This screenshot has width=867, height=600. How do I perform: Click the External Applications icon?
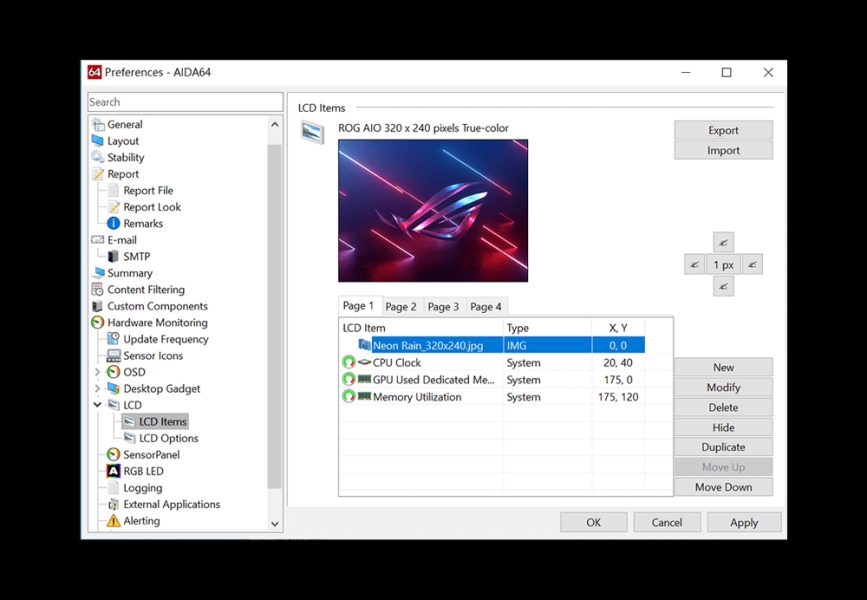pyautogui.click(x=113, y=504)
